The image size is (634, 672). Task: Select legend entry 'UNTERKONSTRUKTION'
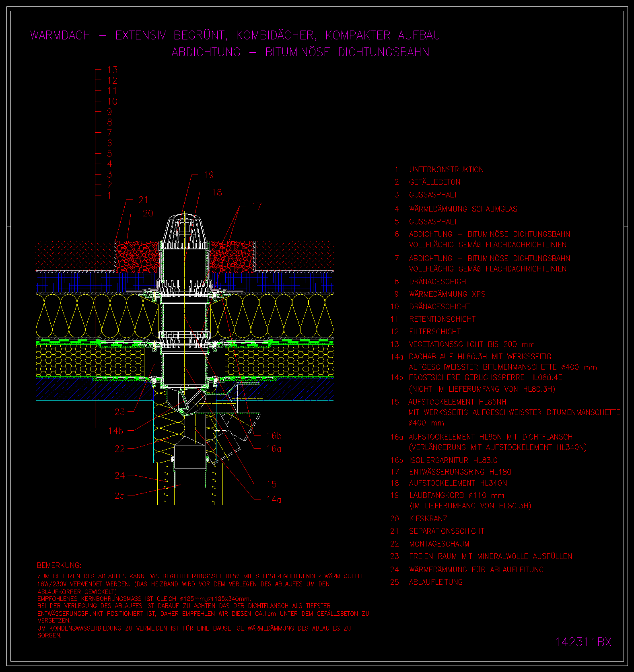click(447, 170)
